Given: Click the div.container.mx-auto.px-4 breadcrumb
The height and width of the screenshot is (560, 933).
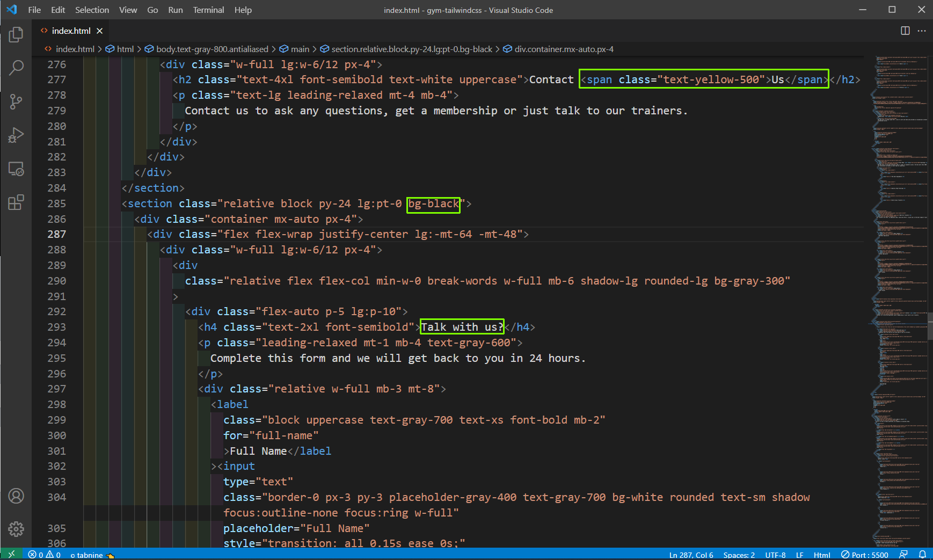Looking at the screenshot, I should click(x=558, y=49).
